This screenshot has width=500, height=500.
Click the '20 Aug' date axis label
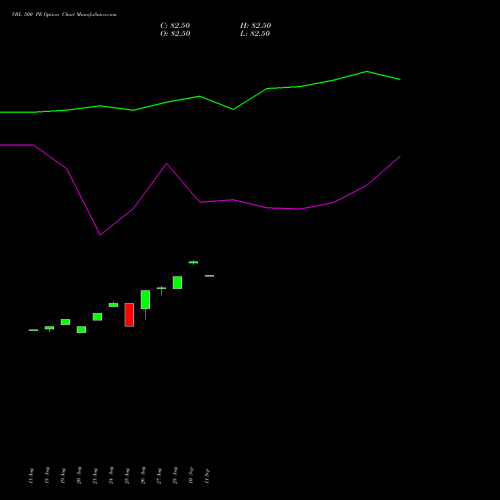click(x=79, y=475)
